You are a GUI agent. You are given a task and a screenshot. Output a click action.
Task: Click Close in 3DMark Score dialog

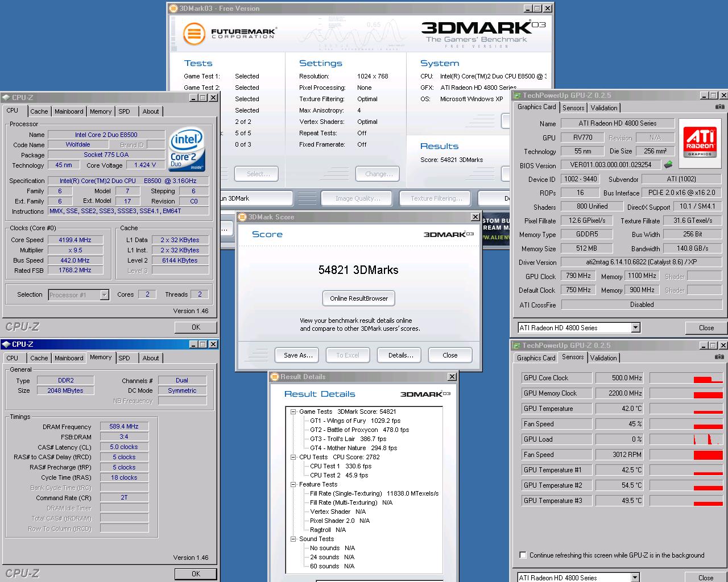[450, 355]
